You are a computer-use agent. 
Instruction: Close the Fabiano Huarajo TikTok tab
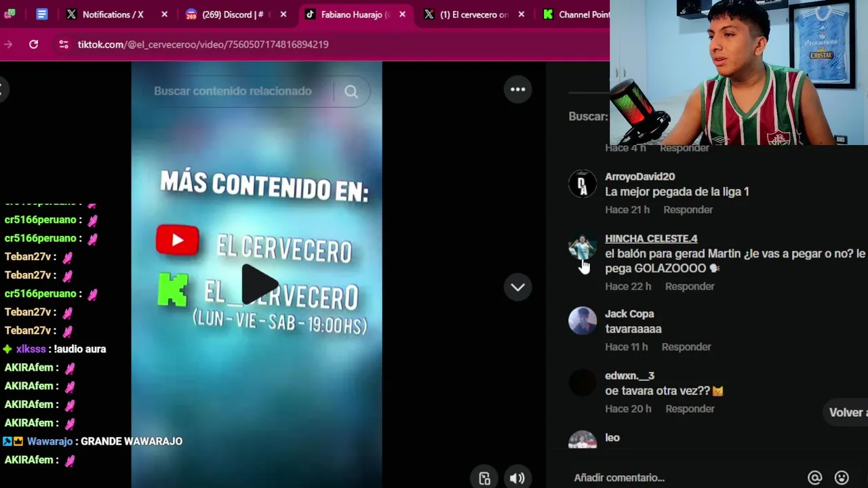[x=402, y=14]
